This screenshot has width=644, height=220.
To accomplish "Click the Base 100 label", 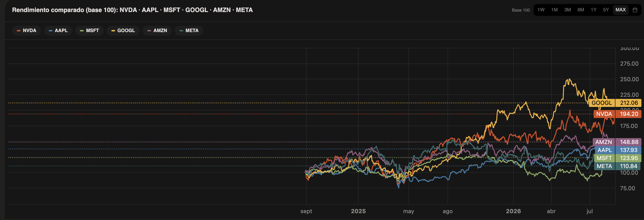I will pyautogui.click(x=521, y=10).
